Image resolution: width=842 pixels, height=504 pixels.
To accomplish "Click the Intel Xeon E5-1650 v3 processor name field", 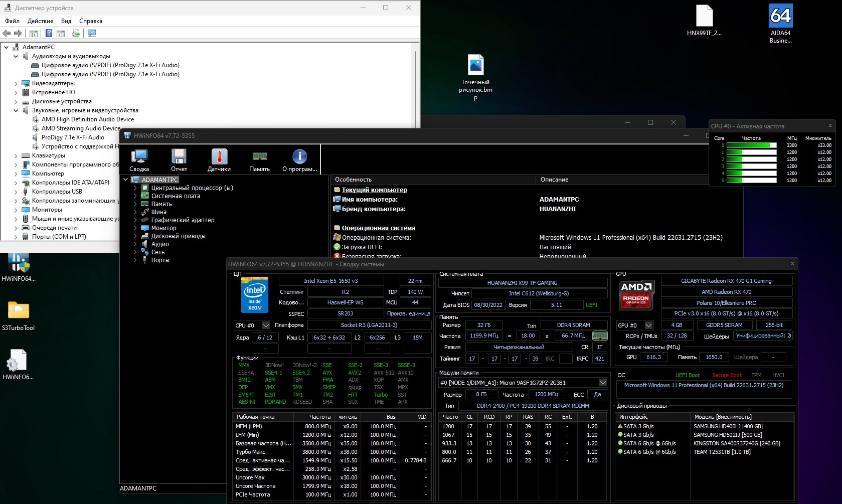I will [331, 281].
